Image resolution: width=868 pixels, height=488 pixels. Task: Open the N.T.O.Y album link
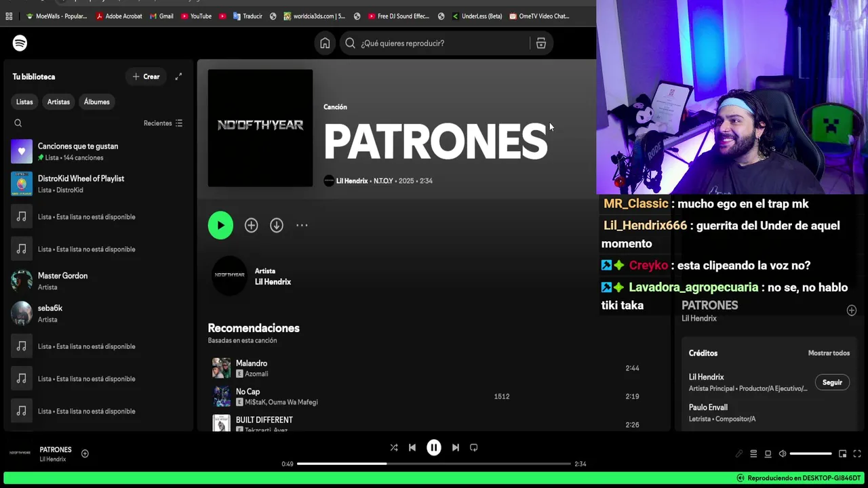383,181
